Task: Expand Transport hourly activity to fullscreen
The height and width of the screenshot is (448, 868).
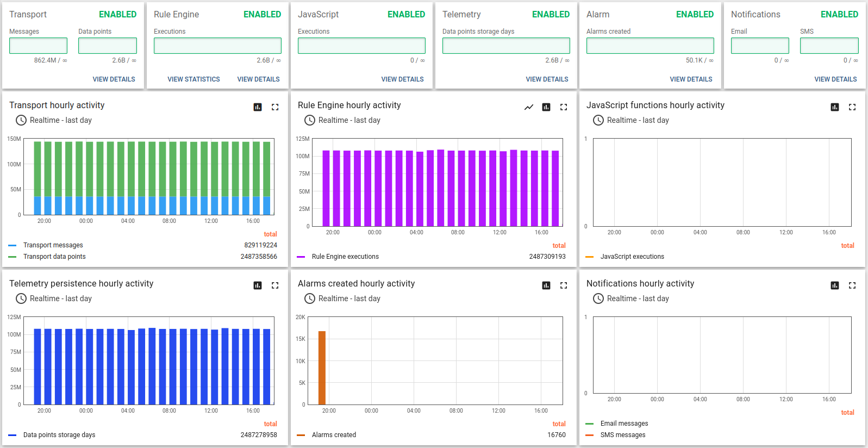Action: 275,107
